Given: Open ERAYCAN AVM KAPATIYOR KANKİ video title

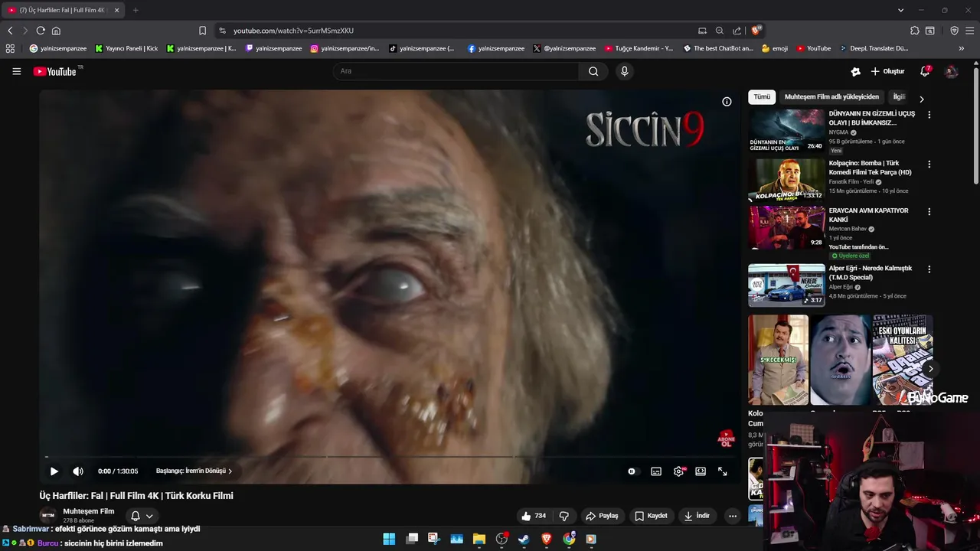Looking at the screenshot, I should [868, 215].
